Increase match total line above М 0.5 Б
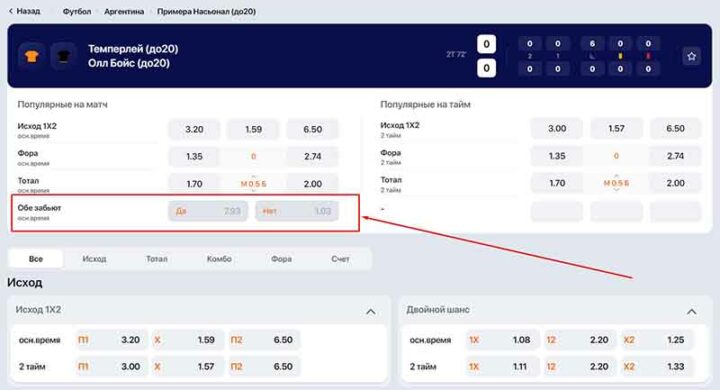Image resolution: width=720 pixels, height=390 pixels. pos(253,176)
